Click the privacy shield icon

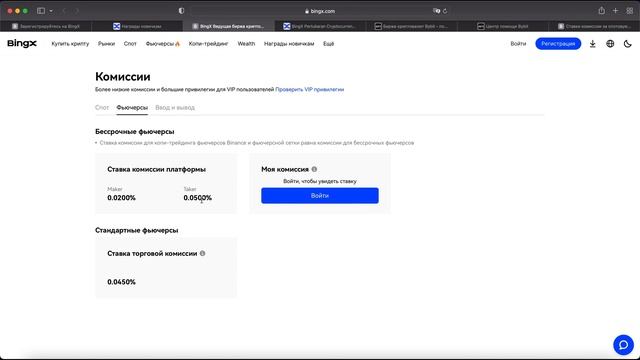tap(181, 11)
